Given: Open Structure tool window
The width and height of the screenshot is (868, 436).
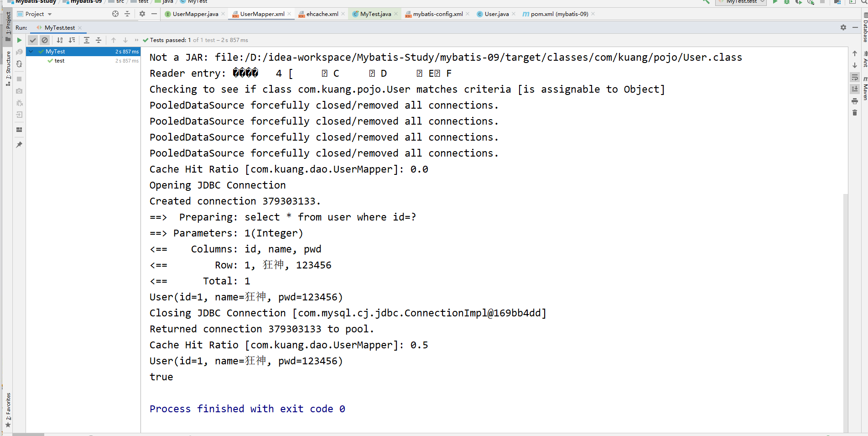Looking at the screenshot, I should [8, 68].
